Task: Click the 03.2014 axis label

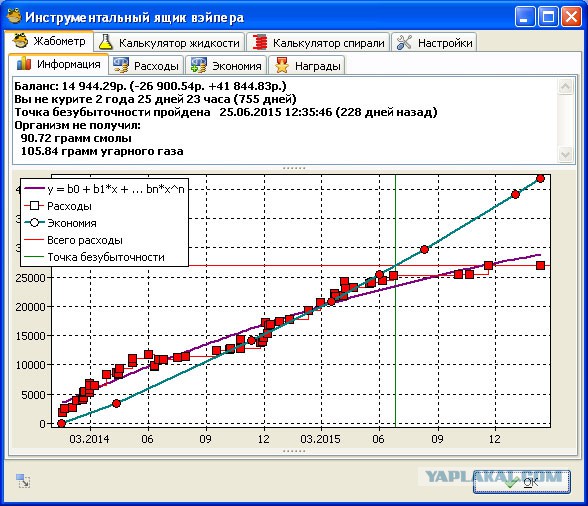Action: (89, 439)
